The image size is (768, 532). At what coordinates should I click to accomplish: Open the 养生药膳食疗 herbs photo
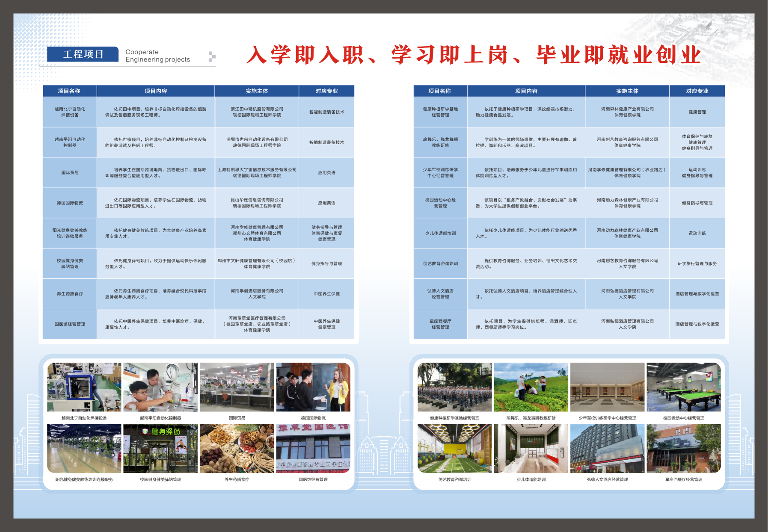[x=237, y=449]
